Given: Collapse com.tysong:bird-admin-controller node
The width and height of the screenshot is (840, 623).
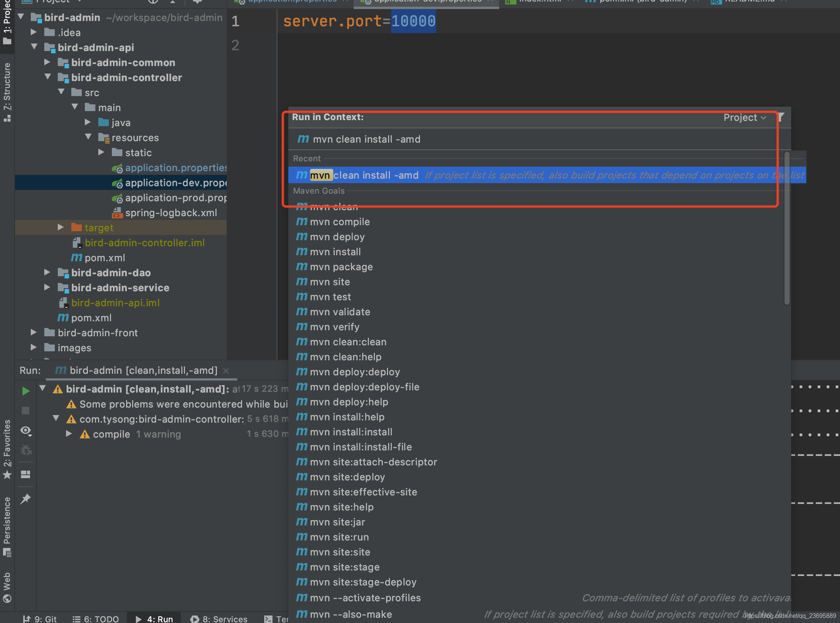Looking at the screenshot, I should click(x=56, y=418).
